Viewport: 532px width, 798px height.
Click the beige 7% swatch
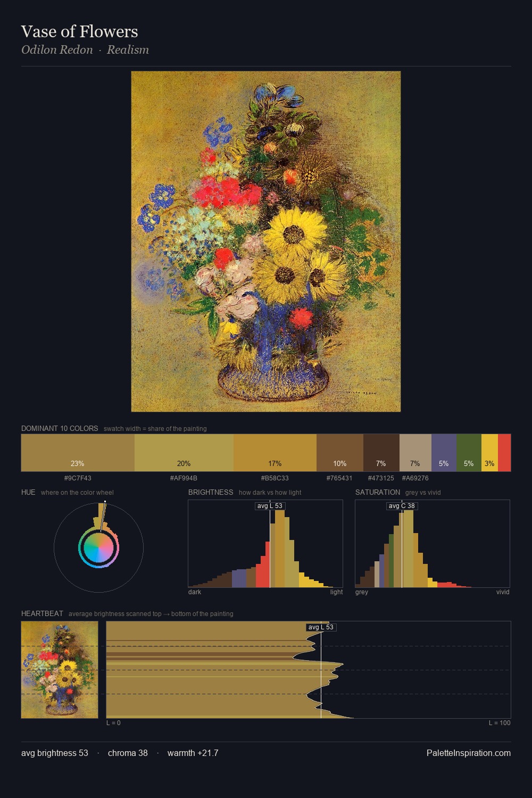pyautogui.click(x=415, y=453)
